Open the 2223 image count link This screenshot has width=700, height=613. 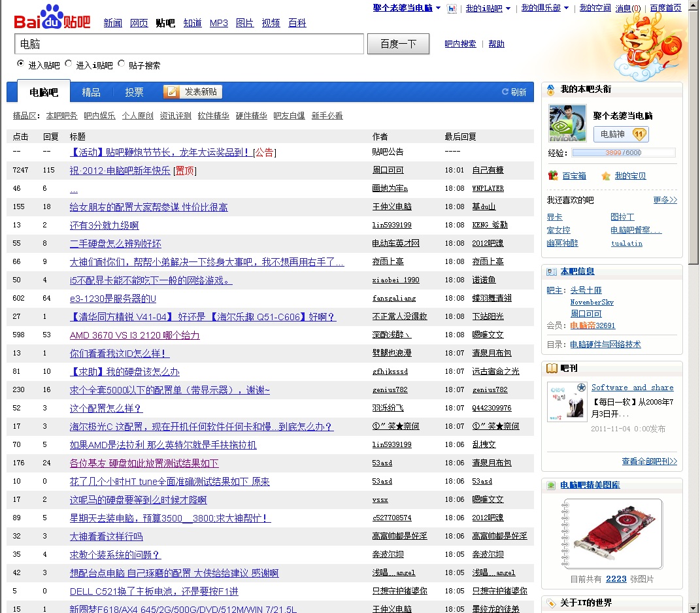click(616, 579)
